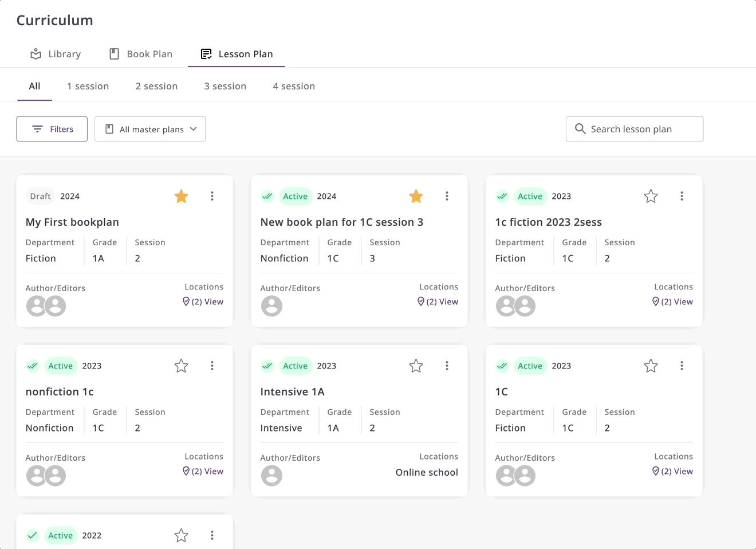
Task: Click the Search lesson plan field
Action: [641, 129]
